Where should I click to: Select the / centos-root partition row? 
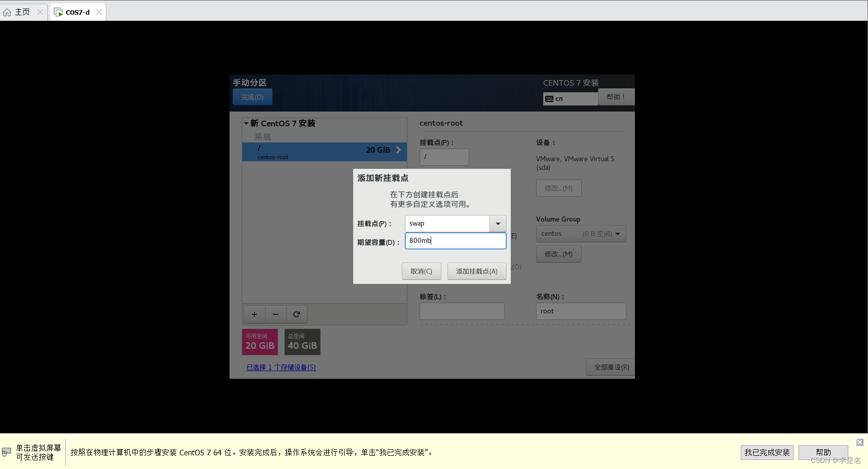click(x=324, y=152)
